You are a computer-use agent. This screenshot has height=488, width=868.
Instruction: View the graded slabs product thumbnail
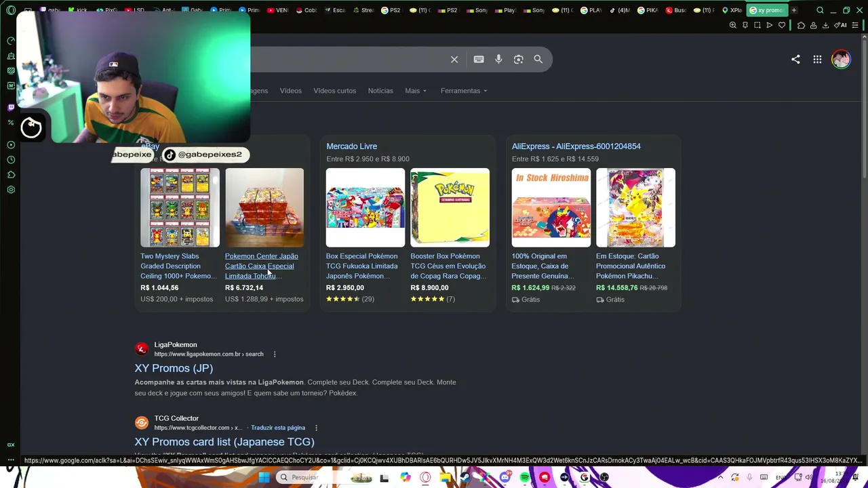pyautogui.click(x=180, y=207)
